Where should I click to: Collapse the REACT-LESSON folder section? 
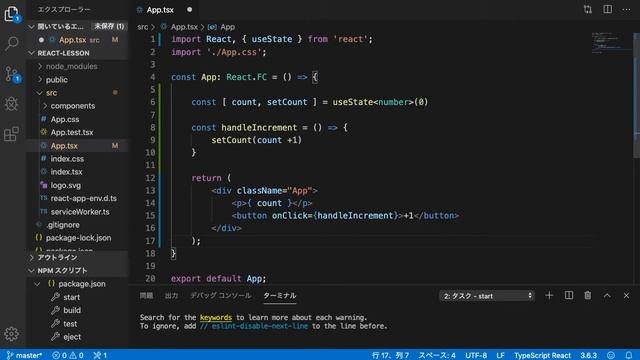point(31,53)
